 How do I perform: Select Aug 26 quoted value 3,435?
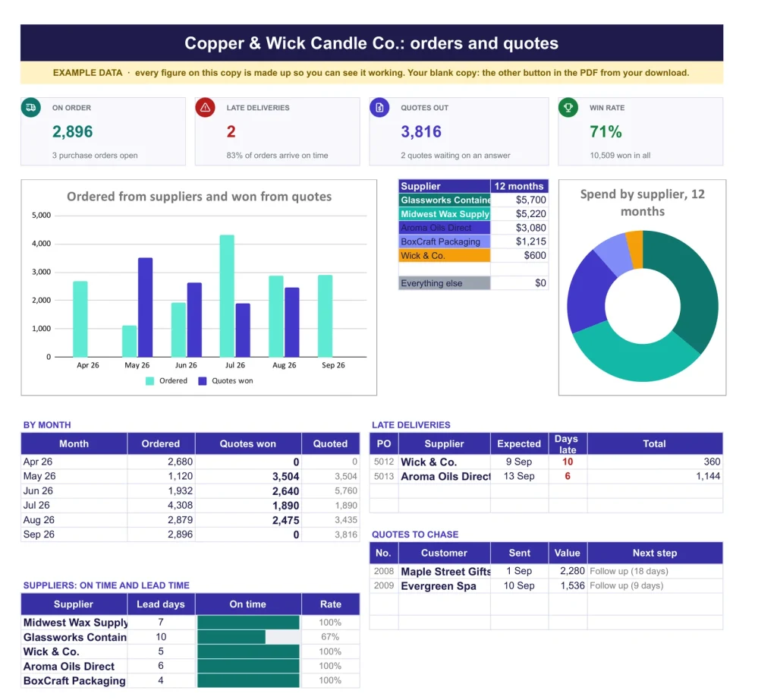(345, 519)
